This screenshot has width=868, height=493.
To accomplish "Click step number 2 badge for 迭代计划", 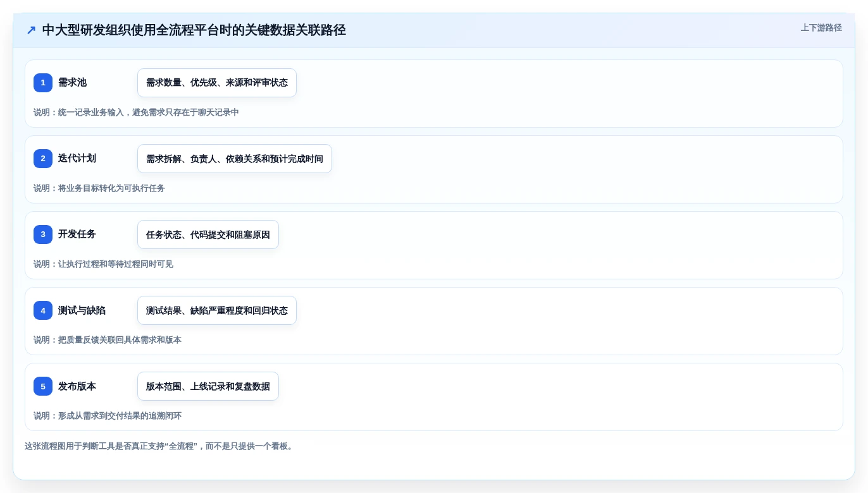I will (43, 159).
